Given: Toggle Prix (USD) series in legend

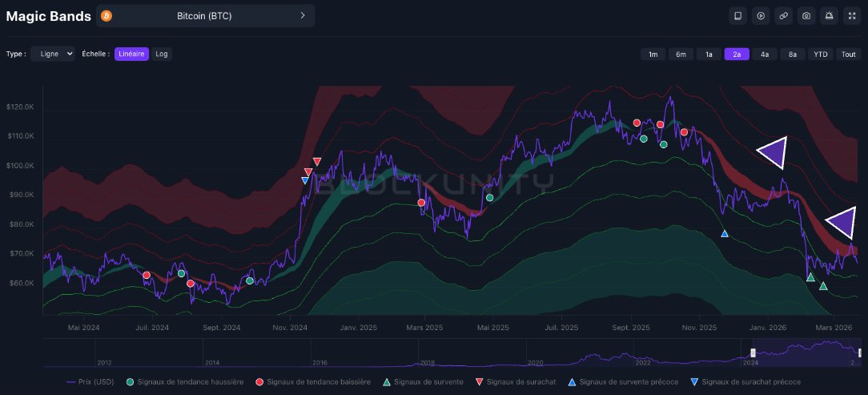Looking at the screenshot, I should [x=90, y=381].
